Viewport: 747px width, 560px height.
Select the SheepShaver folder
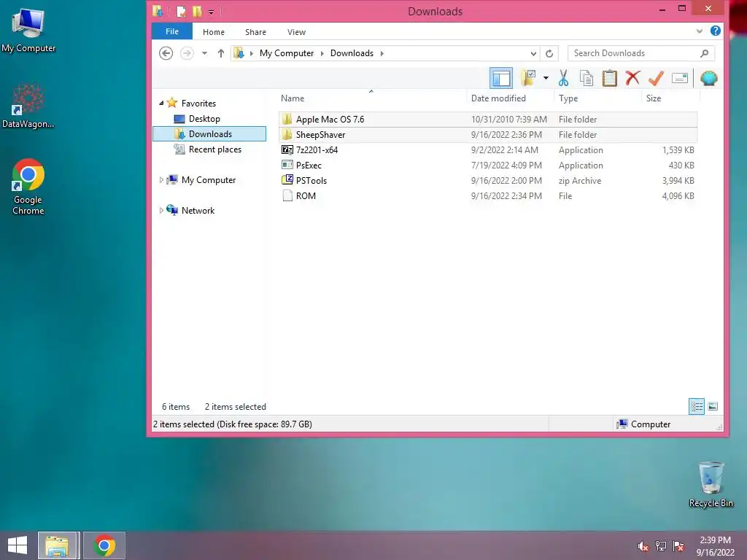(488, 135)
